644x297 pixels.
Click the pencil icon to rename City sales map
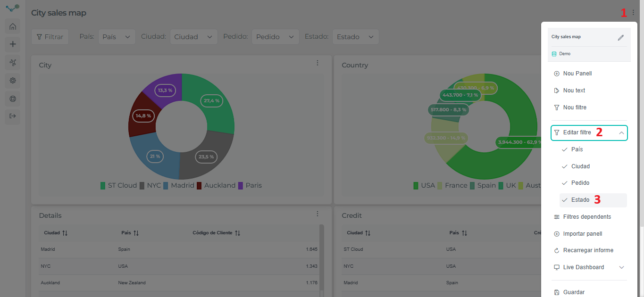(621, 37)
